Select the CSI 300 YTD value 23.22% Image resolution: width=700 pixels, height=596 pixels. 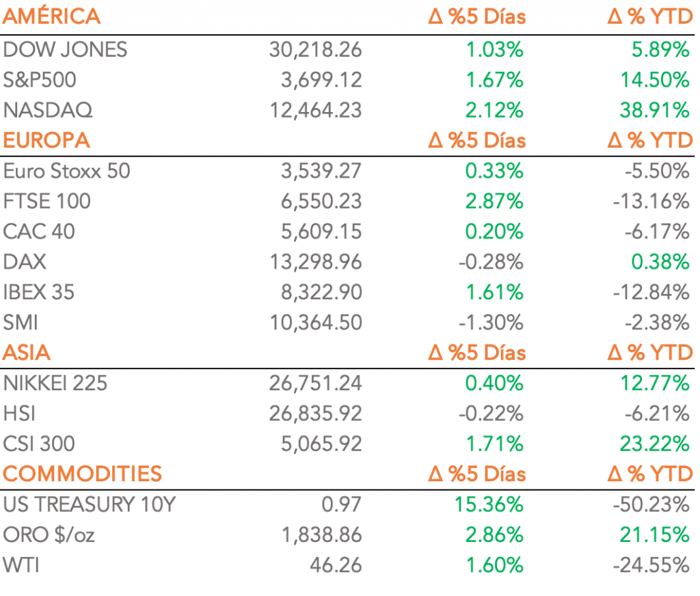(x=655, y=444)
